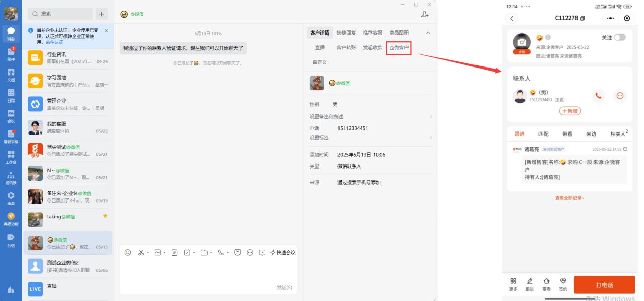The image size is (644, 301).
Task: Open the emoji picker in chat toolbar
Action: pyautogui.click(x=128, y=252)
